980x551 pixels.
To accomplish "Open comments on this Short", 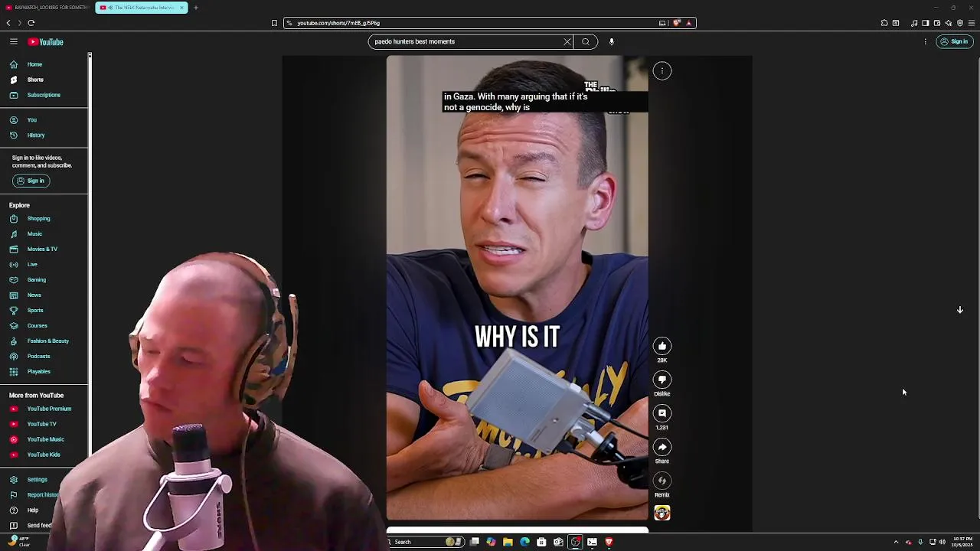I will tap(662, 413).
